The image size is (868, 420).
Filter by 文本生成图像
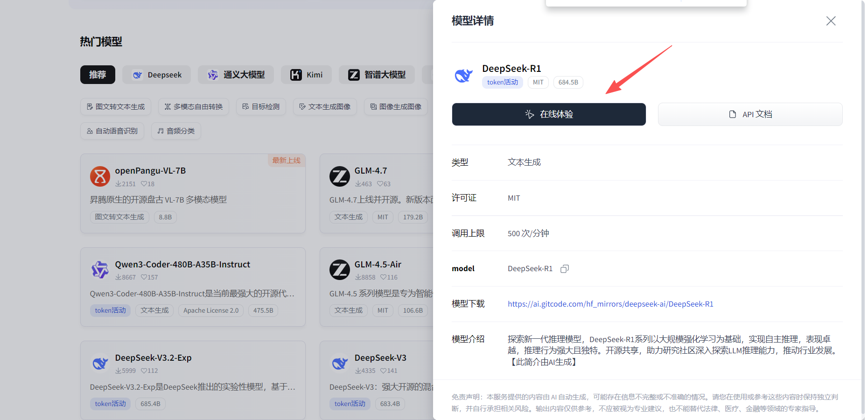click(x=325, y=107)
